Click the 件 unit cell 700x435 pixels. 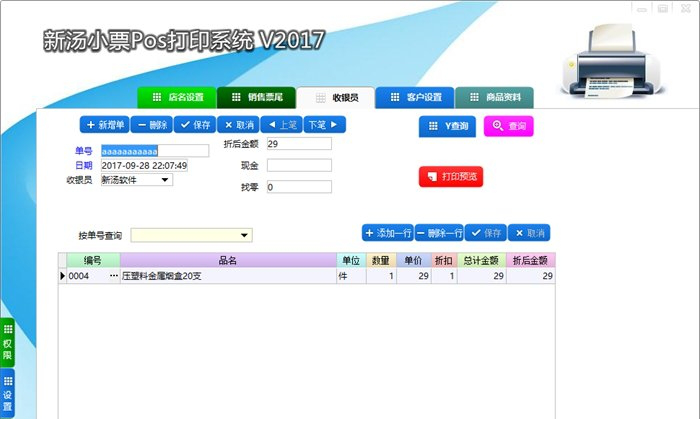[351, 276]
